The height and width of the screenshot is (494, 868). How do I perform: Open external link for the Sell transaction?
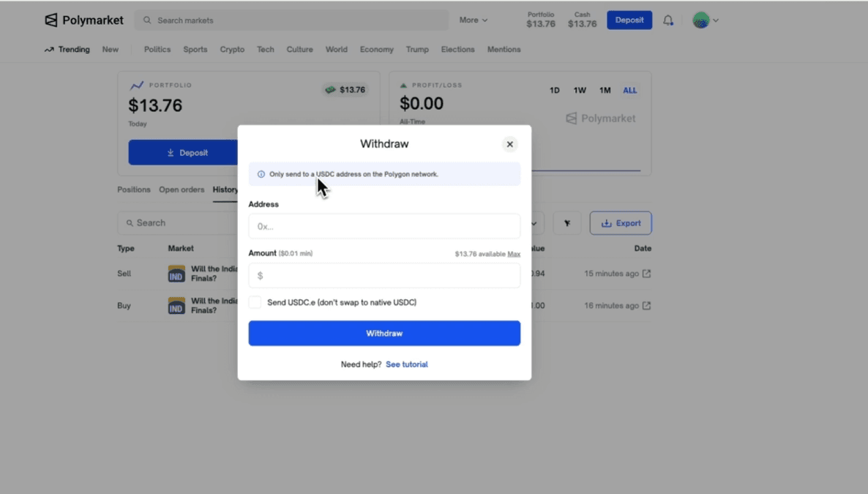[646, 274]
